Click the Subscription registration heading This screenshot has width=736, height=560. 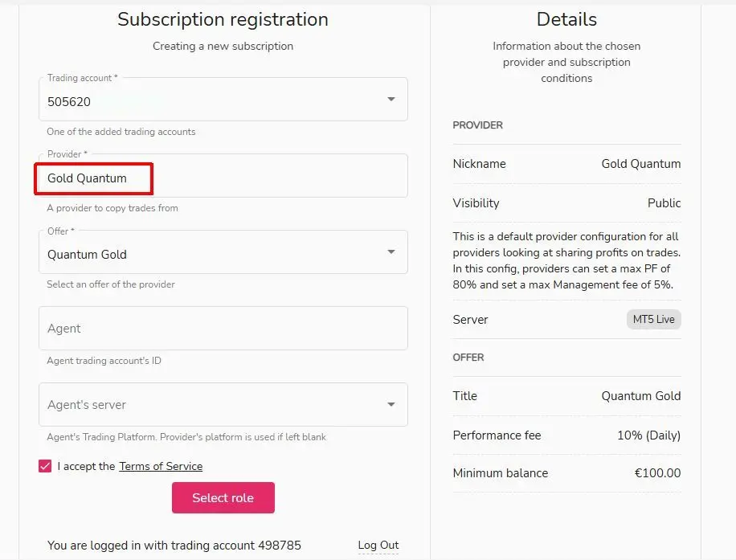pos(223,19)
